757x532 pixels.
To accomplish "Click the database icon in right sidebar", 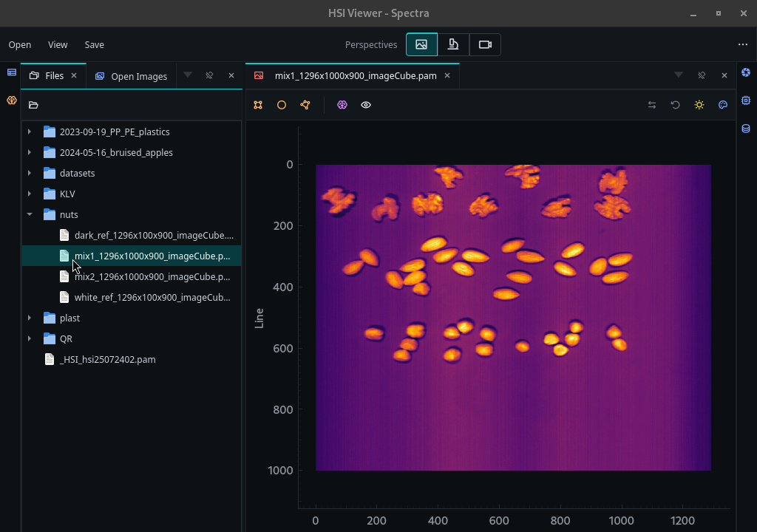I will [746, 129].
